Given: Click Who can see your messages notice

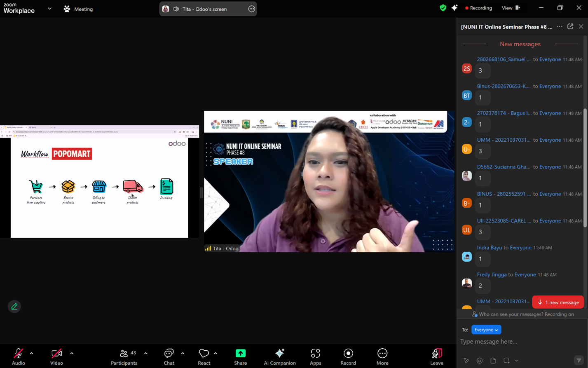Looking at the screenshot, I should click(523, 314).
